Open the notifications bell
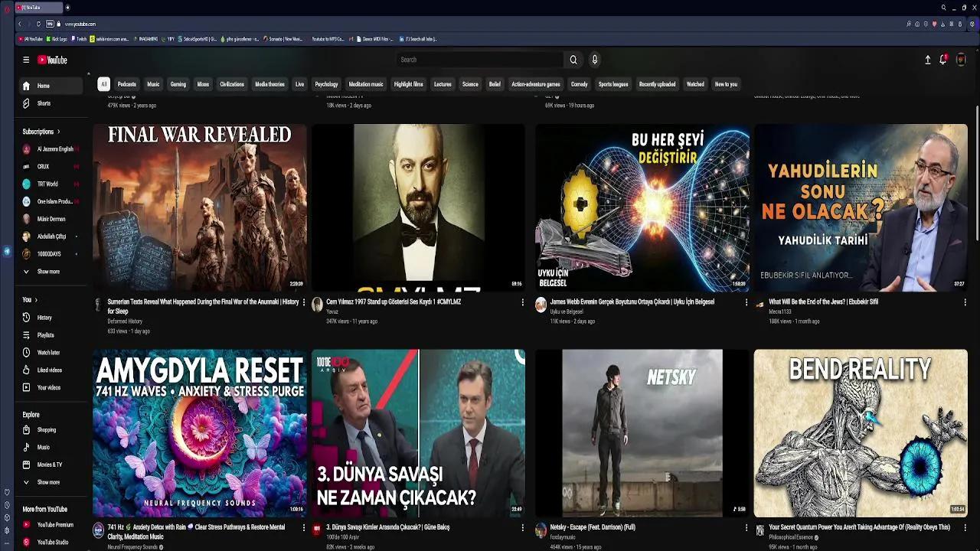The width and height of the screenshot is (980, 551). (943, 60)
